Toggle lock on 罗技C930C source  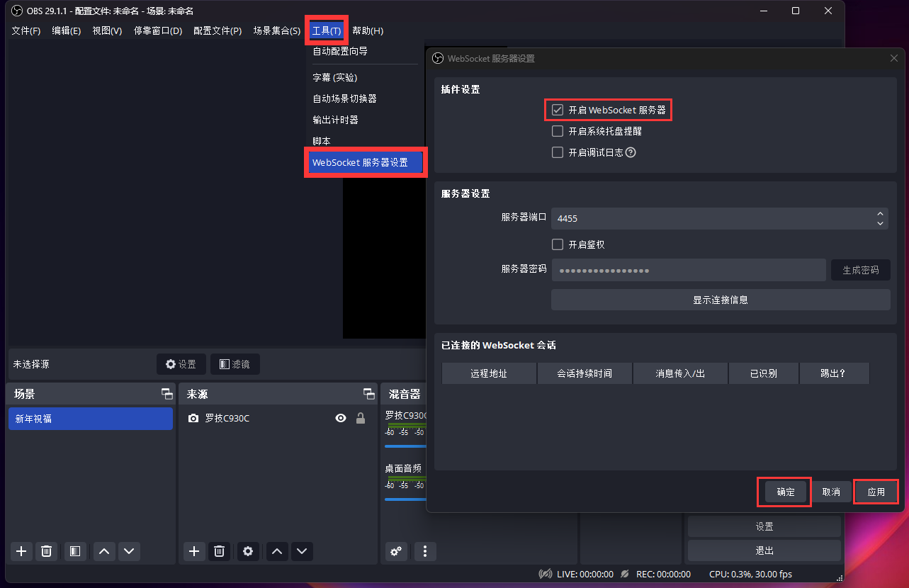click(361, 419)
